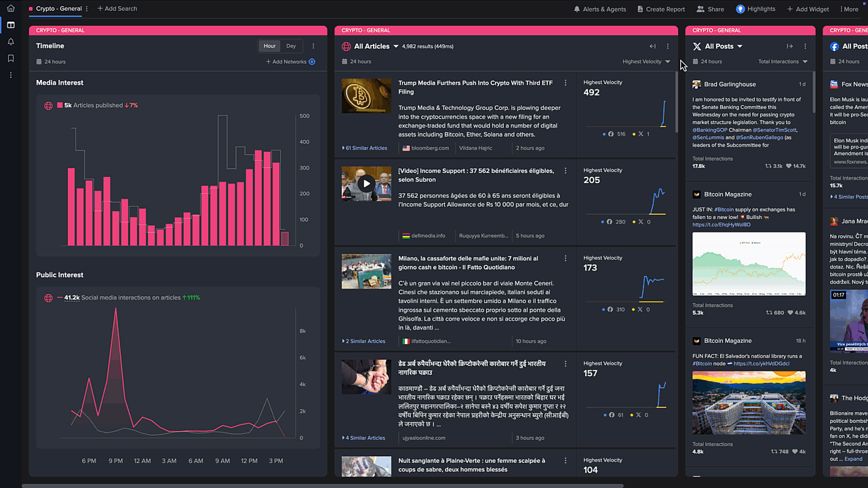The height and width of the screenshot is (488, 868).
Task: Open the Share options
Action: pos(710,9)
